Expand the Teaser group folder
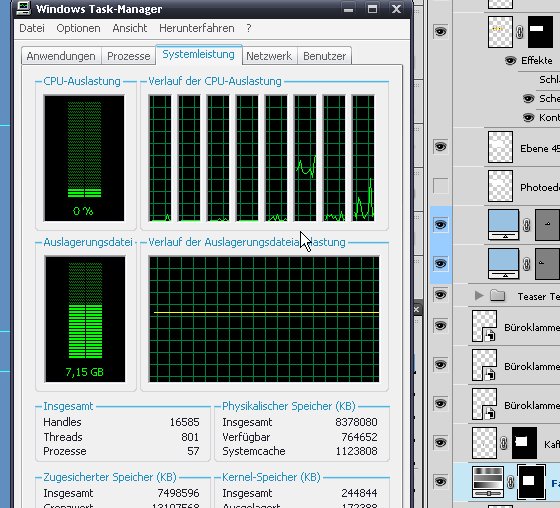The height and width of the screenshot is (508, 560). tap(479, 295)
